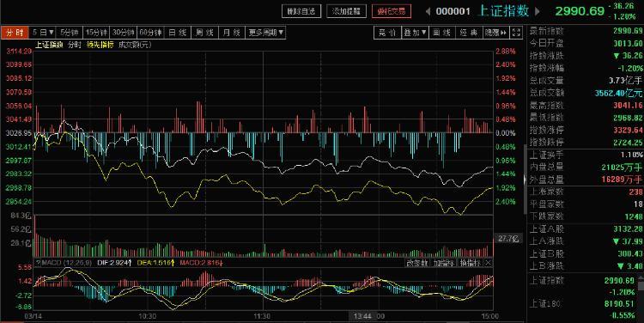Viewport: 644px width, 323px height.
Task: Open the 叠加 overlay dropdown
Action: 415,33
